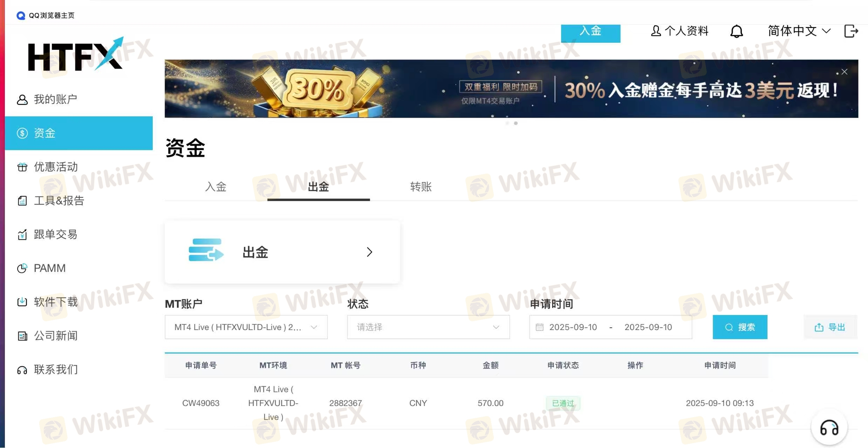Click the second banner carousel dot
The height and width of the screenshot is (448, 868).
[516, 123]
